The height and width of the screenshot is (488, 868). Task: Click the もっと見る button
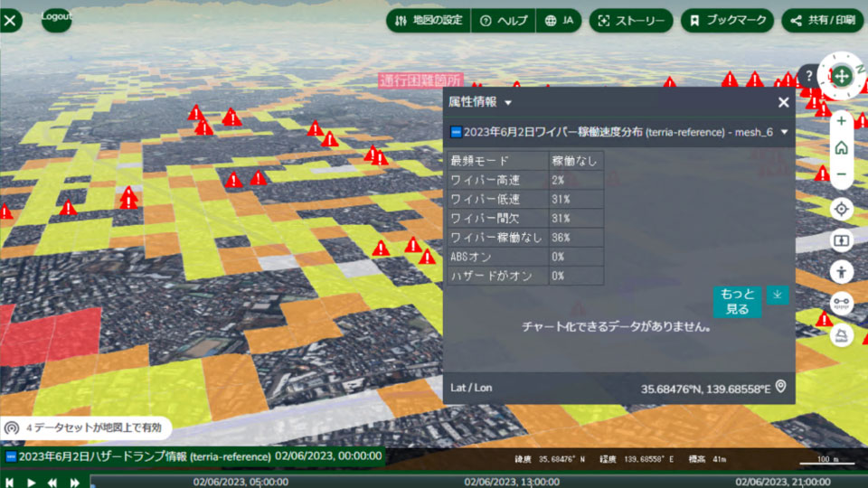(x=737, y=302)
